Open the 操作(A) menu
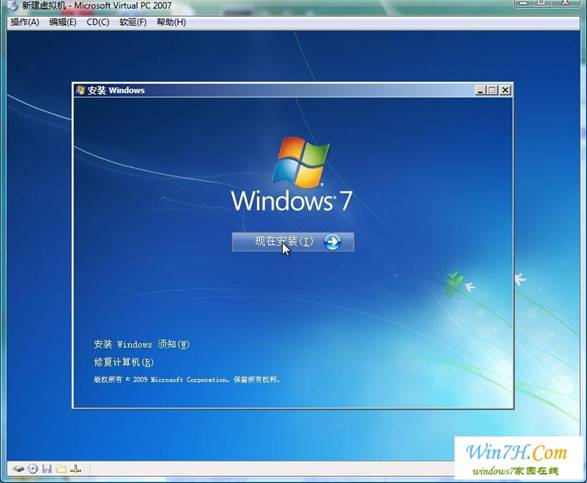Viewport: 587px width, 483px height. 25,22
